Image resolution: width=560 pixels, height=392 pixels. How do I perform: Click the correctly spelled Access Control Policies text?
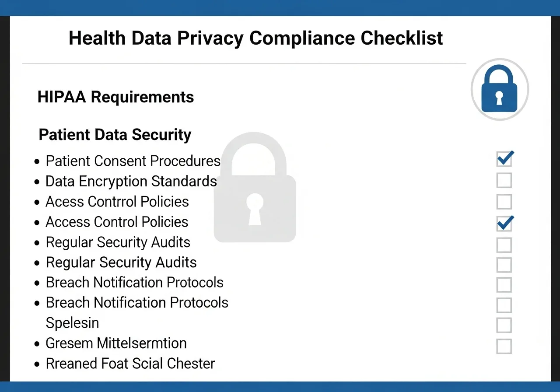coord(117,222)
